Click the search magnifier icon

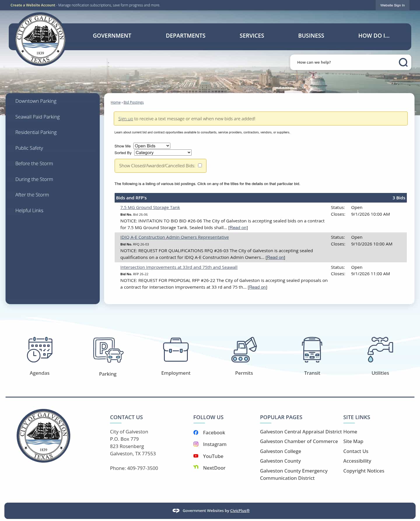coord(403,62)
